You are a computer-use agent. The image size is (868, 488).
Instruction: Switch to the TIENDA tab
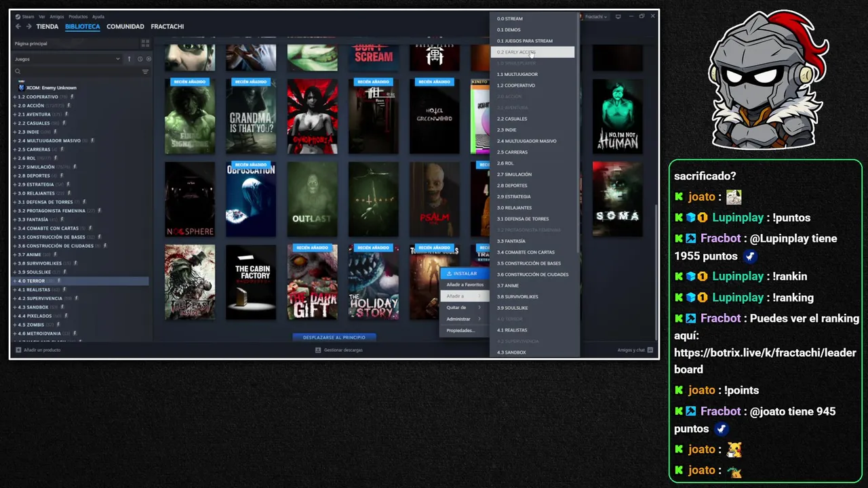[x=47, y=26]
